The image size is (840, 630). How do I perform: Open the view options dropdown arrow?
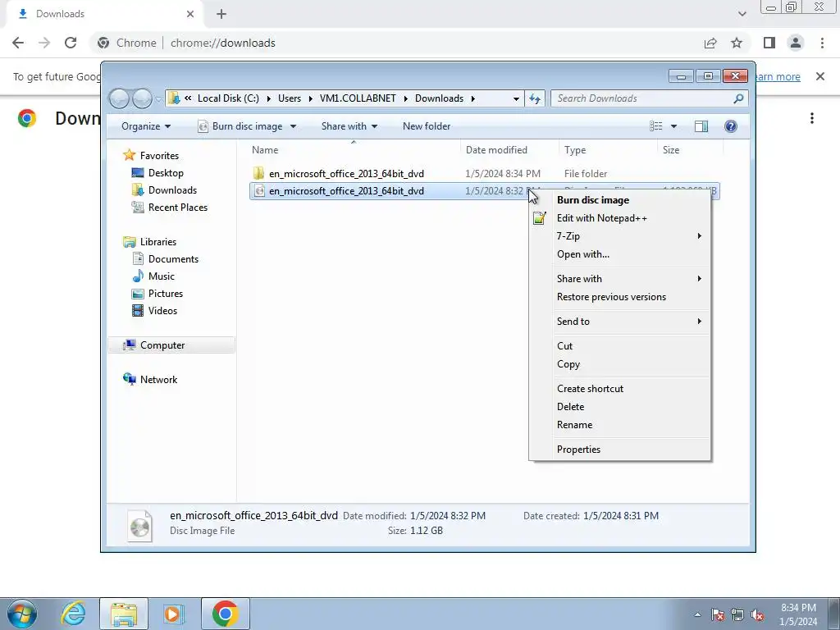pyautogui.click(x=674, y=126)
